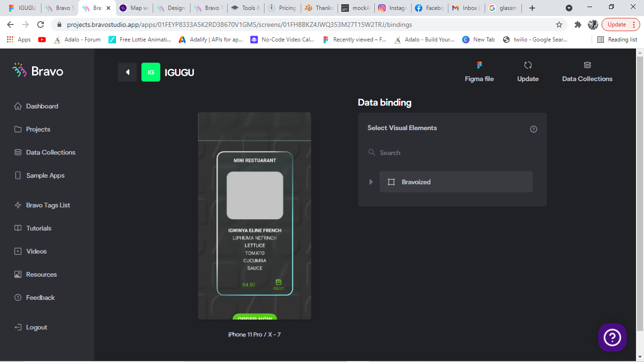
Task: Select the Bravoized element row
Action: 456,182
